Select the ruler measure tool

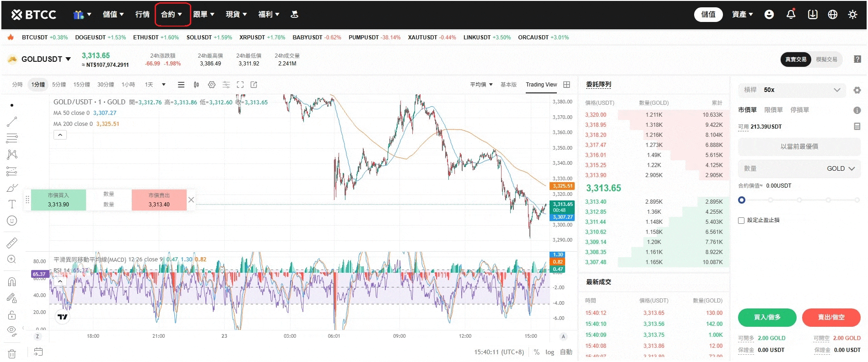coord(12,243)
